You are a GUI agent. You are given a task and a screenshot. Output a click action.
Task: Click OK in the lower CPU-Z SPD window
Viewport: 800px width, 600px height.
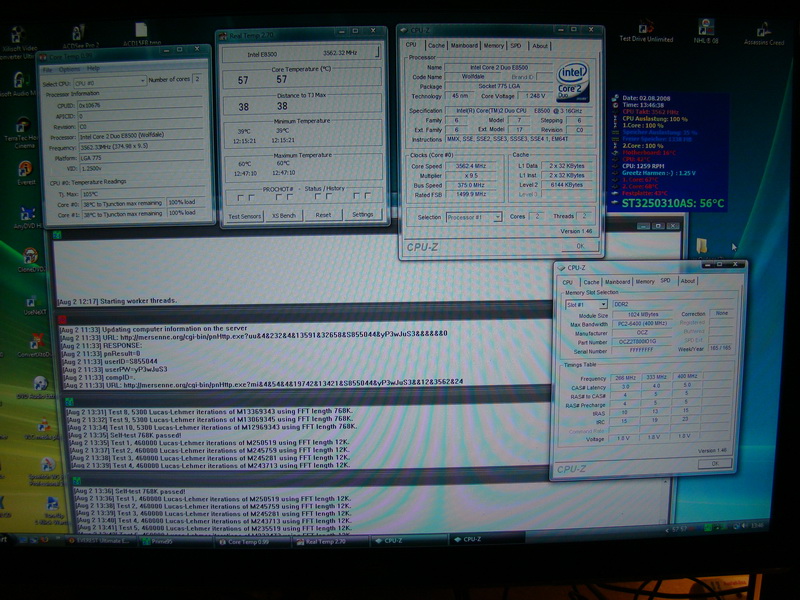coord(715,464)
